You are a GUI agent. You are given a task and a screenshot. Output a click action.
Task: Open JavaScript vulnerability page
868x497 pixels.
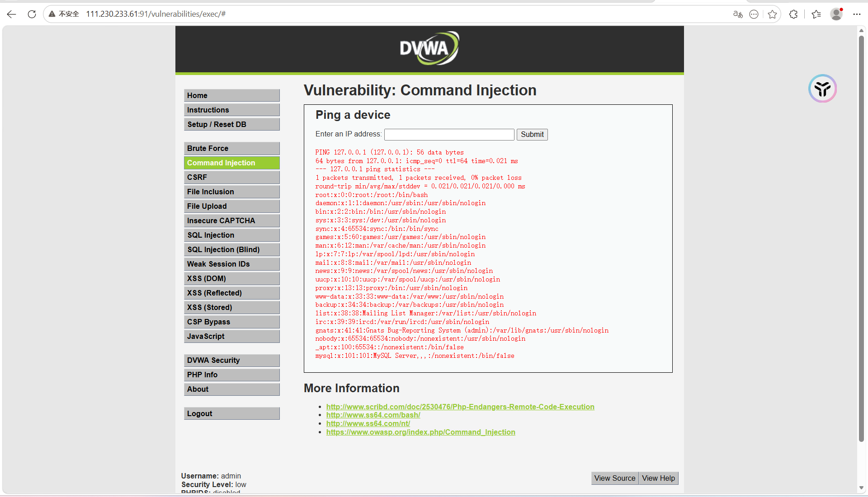click(x=232, y=336)
